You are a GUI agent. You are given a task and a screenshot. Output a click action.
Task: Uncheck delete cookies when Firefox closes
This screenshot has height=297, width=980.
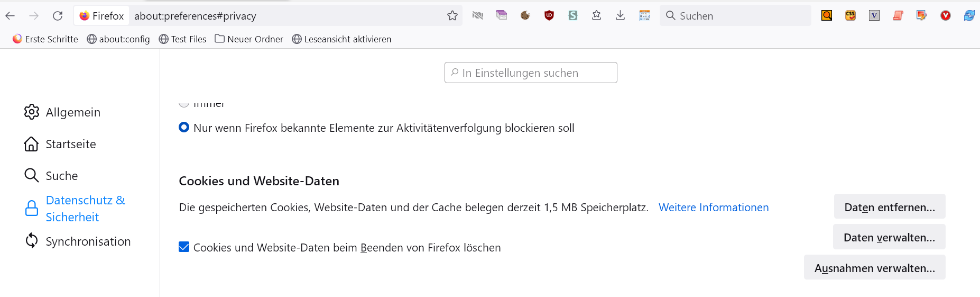coord(184,247)
